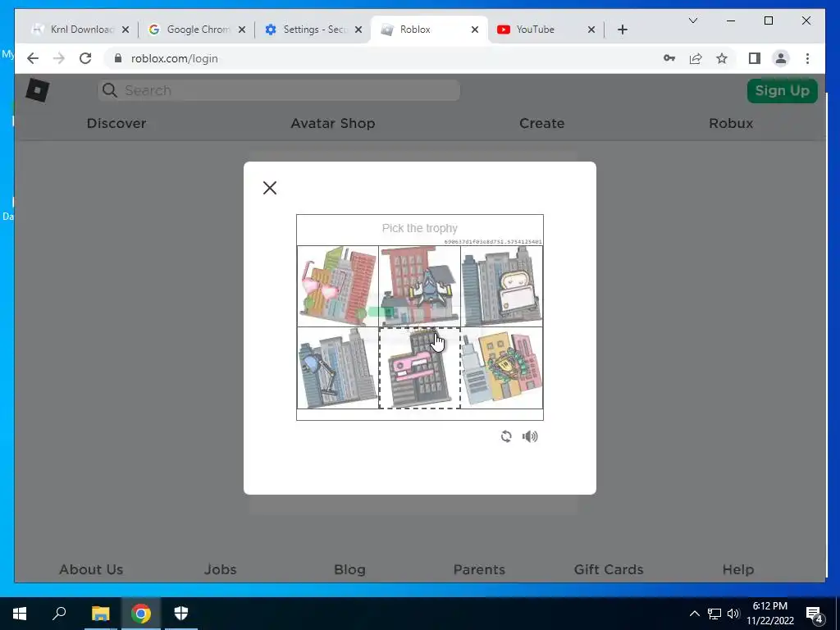The width and height of the screenshot is (840, 630).
Task: Focus the Roblox Search field
Action: click(x=279, y=90)
